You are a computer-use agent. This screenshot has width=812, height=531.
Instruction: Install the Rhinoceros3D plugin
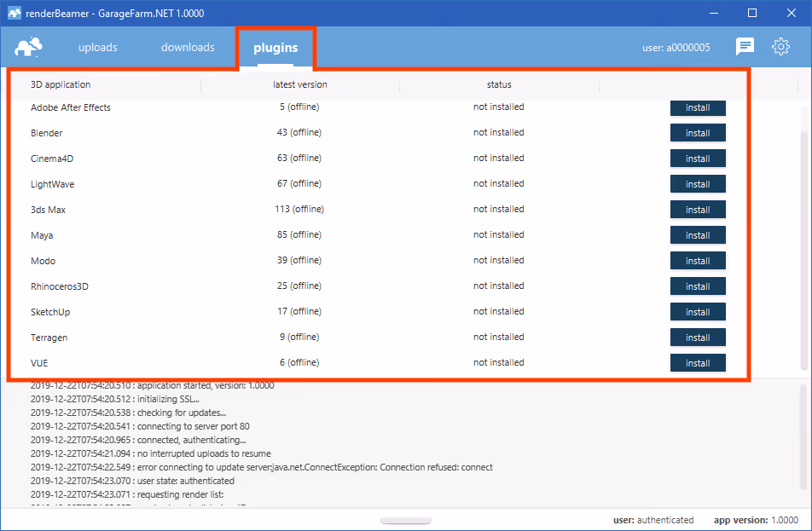[698, 286]
